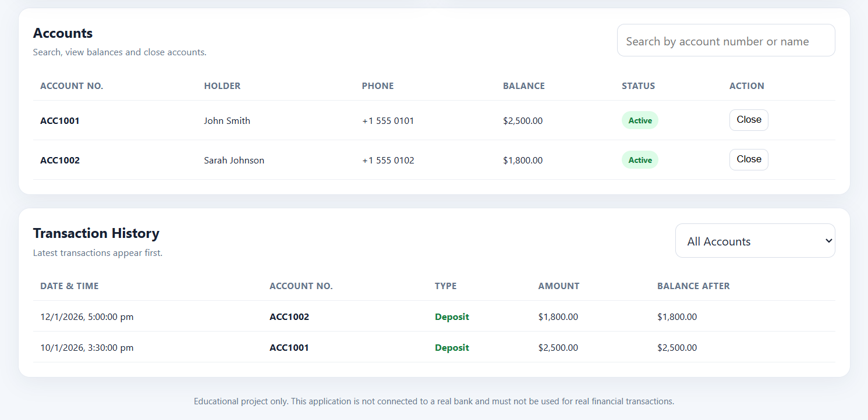Click the AMOUNT column header
The image size is (868, 420).
tap(559, 286)
